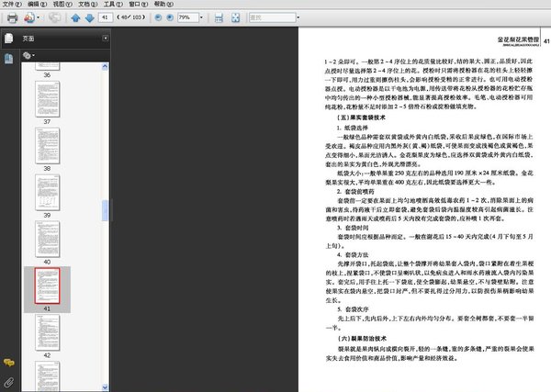Open the 文件 menu
Image resolution: width=551 pixels, height=392 pixels.
tap(10, 5)
